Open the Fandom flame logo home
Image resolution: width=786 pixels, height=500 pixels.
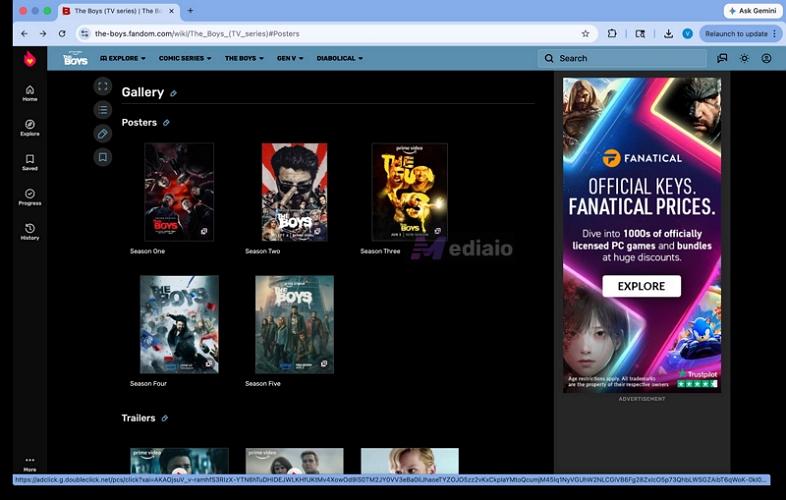(x=30, y=59)
